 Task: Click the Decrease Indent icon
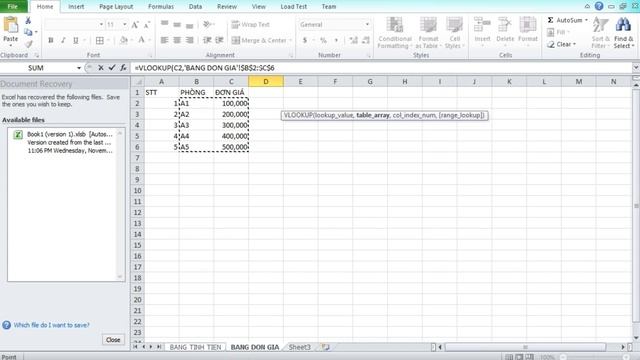(x=207, y=40)
